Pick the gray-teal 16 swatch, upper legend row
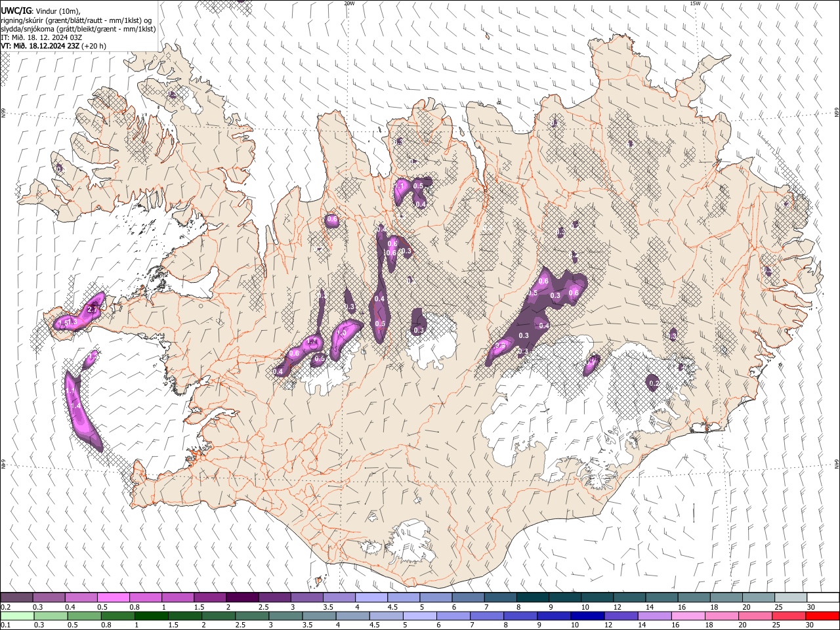This screenshot has width=840, height=630. click(694, 598)
